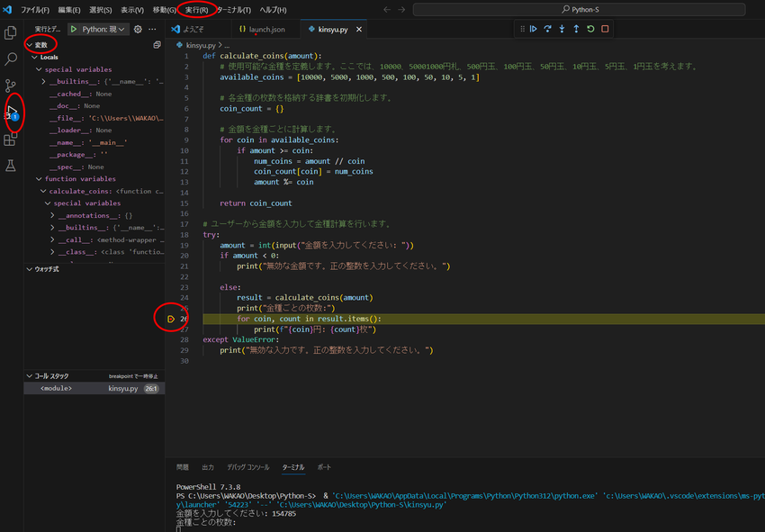
Task: Collapse the コール スタック section
Action: pyautogui.click(x=30, y=375)
